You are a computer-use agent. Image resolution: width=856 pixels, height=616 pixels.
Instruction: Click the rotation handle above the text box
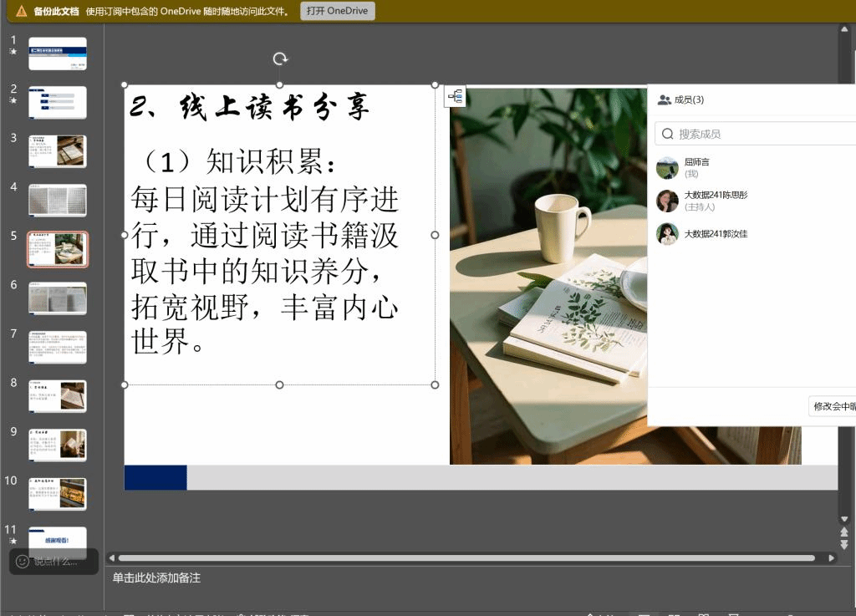click(280, 59)
